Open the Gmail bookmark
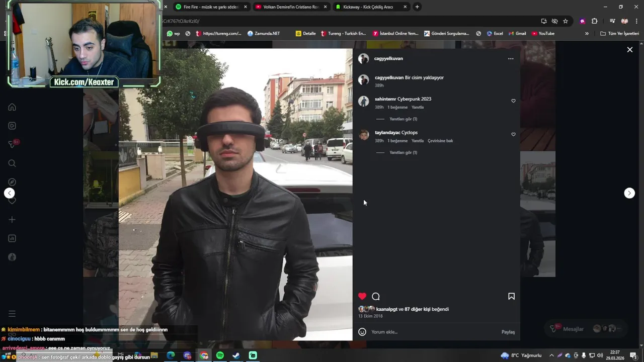The width and height of the screenshot is (644, 362). (517, 34)
